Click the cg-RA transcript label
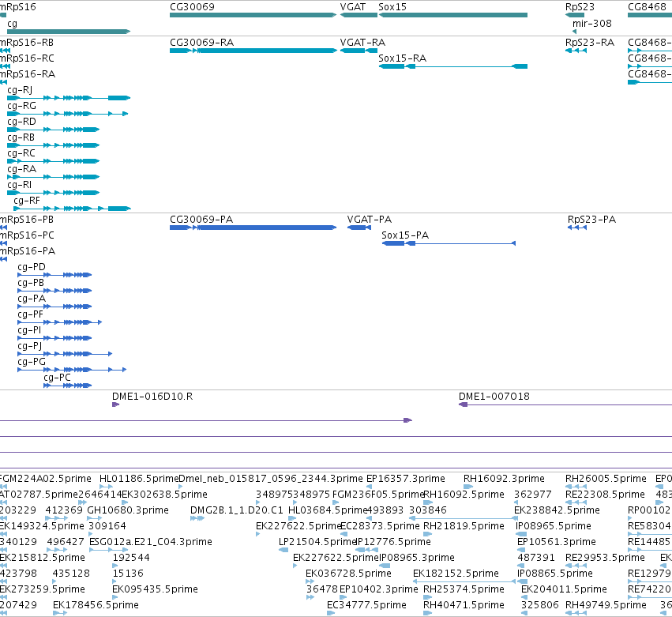The image size is (672, 617). tap(21, 170)
